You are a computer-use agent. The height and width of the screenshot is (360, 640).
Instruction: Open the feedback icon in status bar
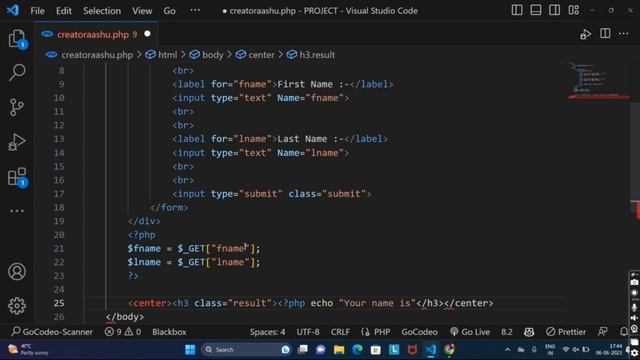(x=602, y=332)
